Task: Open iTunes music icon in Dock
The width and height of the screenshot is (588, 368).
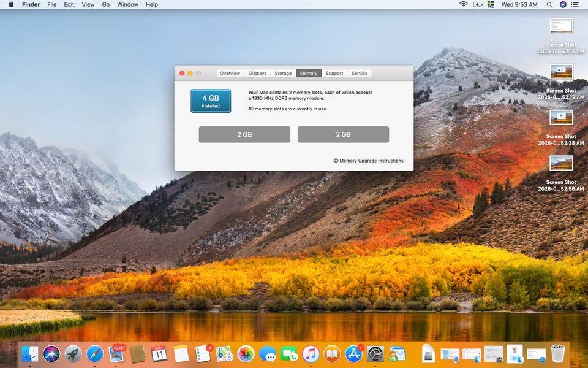Action: [x=311, y=354]
